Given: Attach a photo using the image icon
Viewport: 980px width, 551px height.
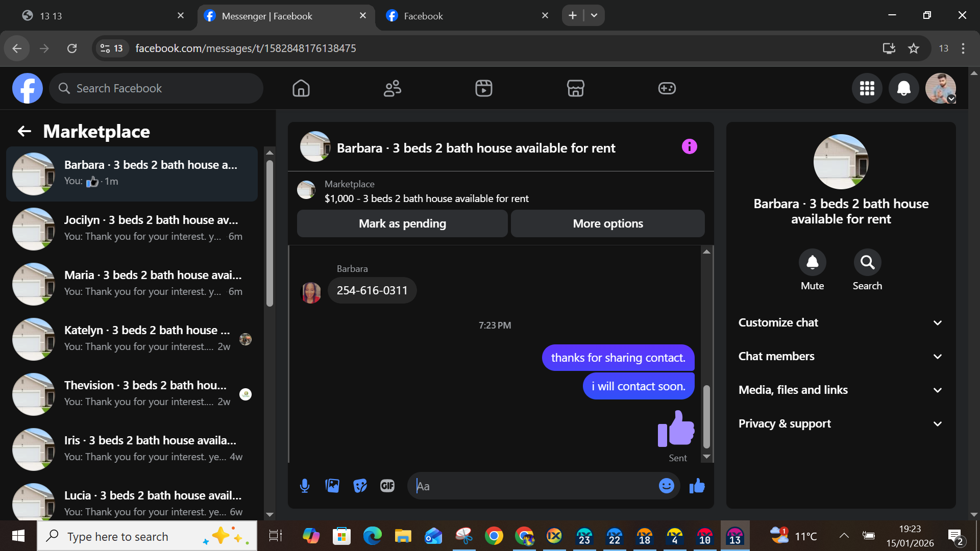Looking at the screenshot, I should click(x=332, y=486).
